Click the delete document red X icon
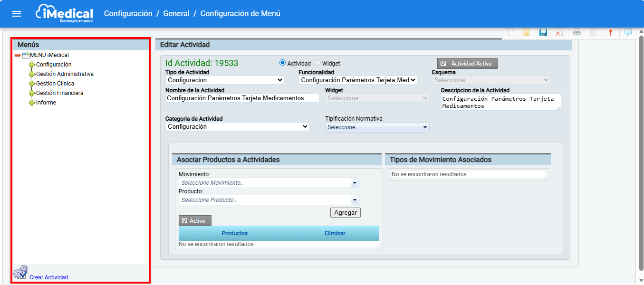644x285 pixels. pos(559,32)
